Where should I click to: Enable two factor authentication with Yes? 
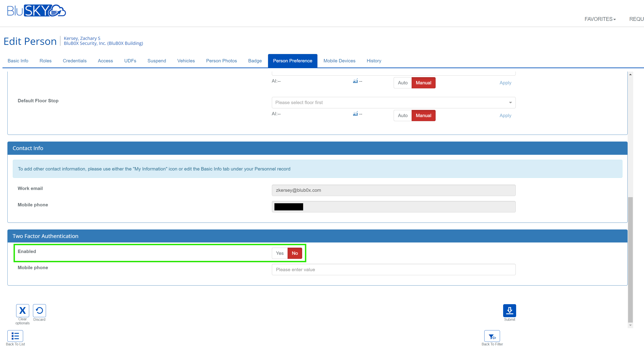279,253
